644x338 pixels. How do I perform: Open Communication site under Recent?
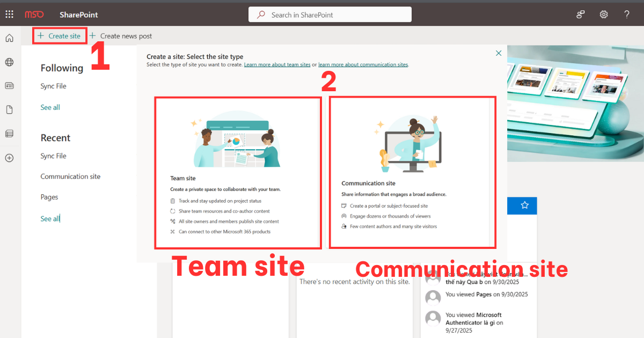70,176
